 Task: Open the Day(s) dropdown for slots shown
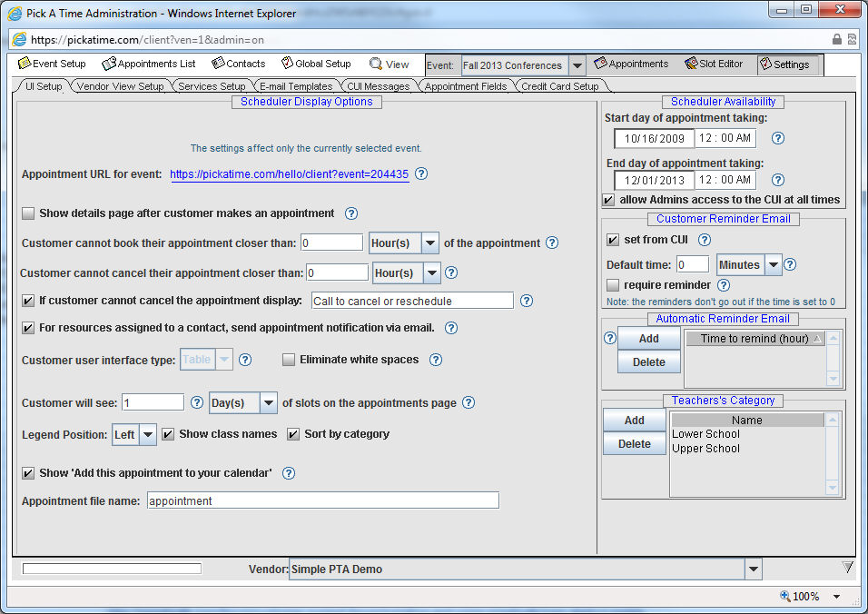(268, 402)
